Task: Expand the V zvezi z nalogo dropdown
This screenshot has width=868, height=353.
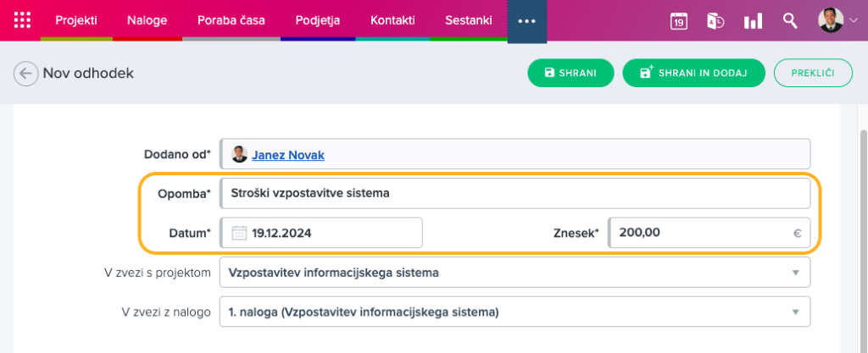Action: click(x=794, y=312)
